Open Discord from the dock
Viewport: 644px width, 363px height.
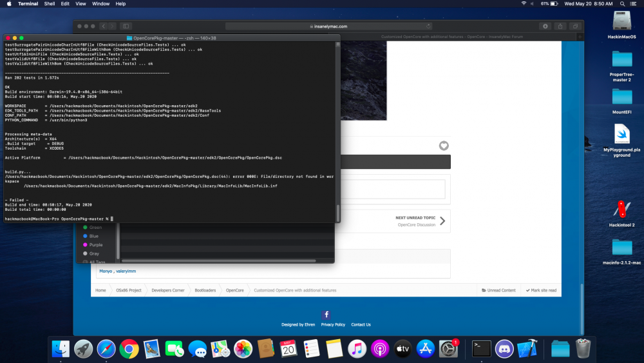click(504, 349)
